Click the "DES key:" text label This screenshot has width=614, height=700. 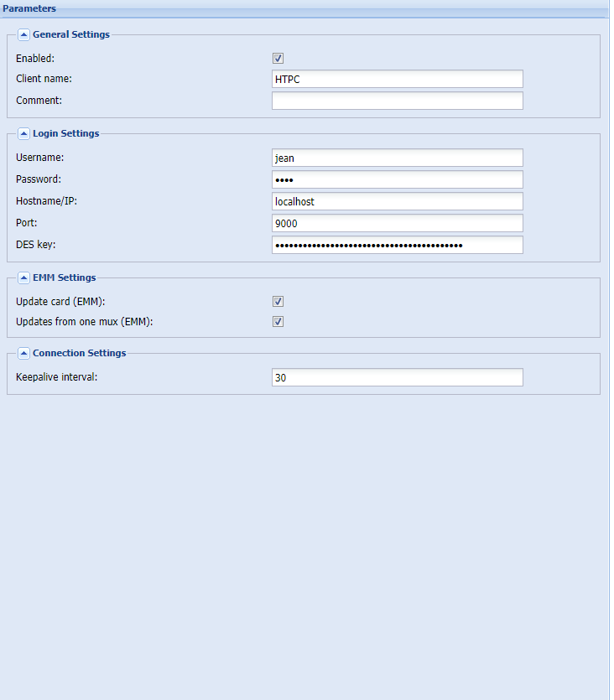[x=34, y=245]
